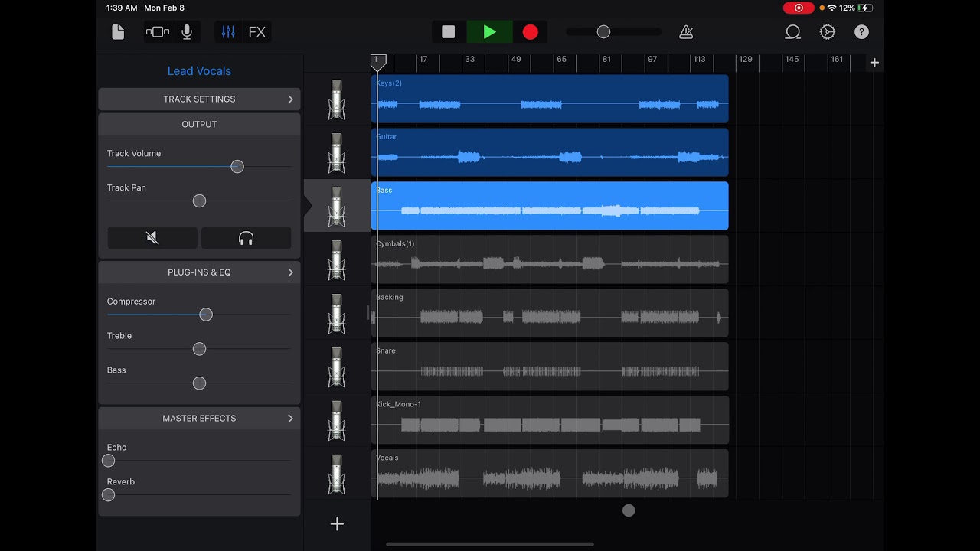Tap the Wi-Fi status icon

(831, 8)
